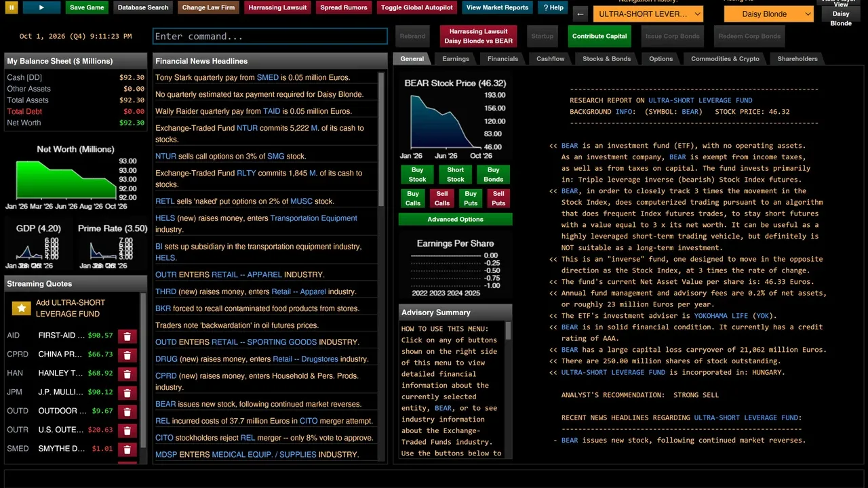Click the headline "Traders note 'backwardation' in oil futures prices."
Viewport: 868px width, 488px height.
(x=237, y=325)
